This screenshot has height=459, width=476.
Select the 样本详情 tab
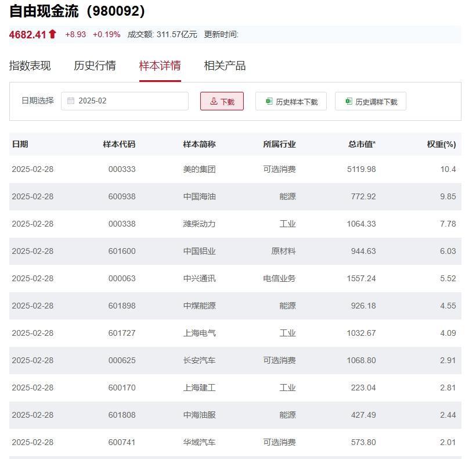160,66
